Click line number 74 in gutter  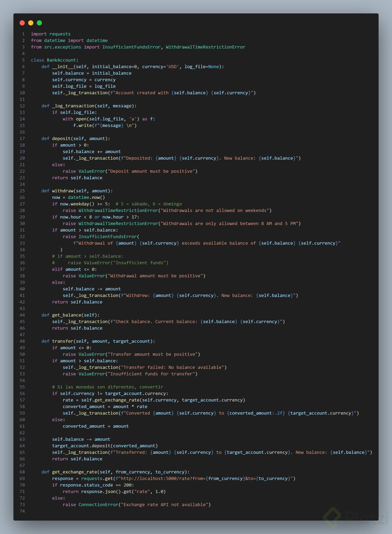pyautogui.click(x=22, y=511)
